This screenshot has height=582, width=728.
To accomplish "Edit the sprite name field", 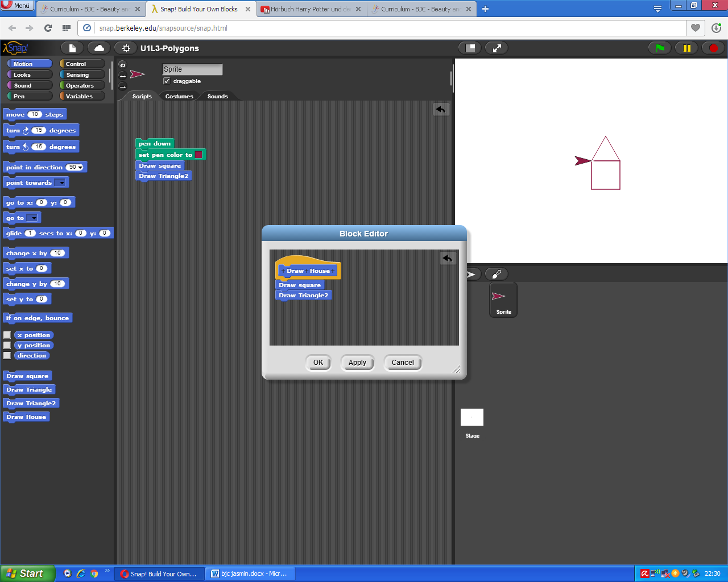I will coord(192,69).
